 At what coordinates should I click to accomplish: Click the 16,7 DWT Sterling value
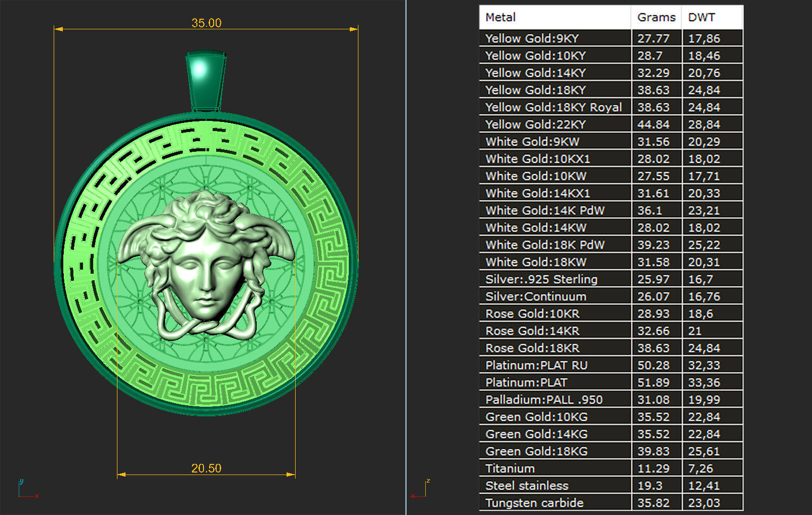701,279
